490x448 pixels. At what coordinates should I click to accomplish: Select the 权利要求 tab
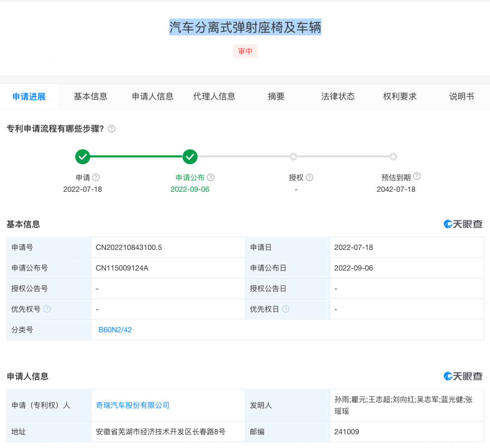coord(400,97)
